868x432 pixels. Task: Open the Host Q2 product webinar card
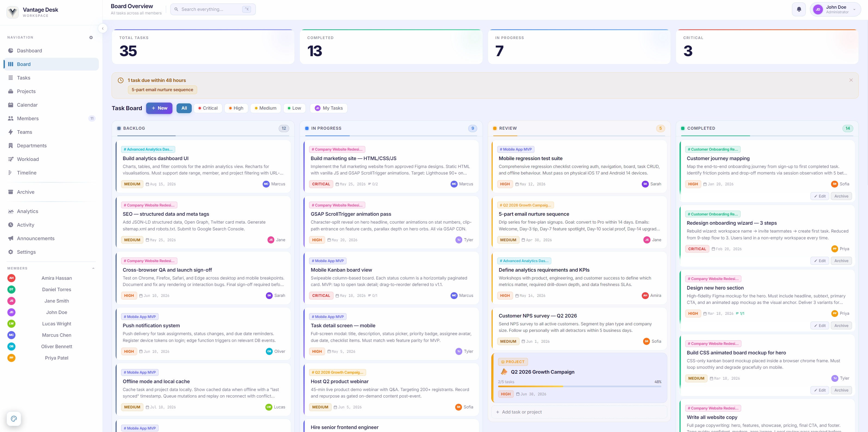point(392,389)
